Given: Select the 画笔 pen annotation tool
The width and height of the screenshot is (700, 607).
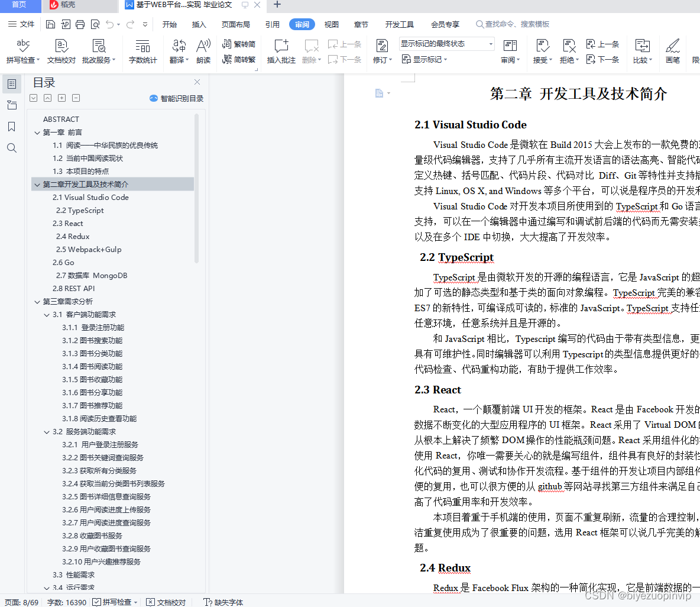Looking at the screenshot, I should pyautogui.click(x=673, y=51).
